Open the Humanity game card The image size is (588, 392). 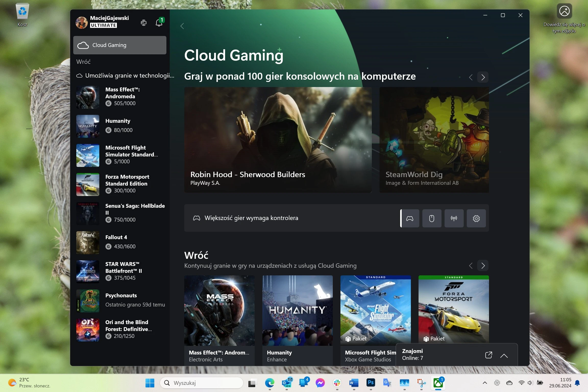point(298,320)
